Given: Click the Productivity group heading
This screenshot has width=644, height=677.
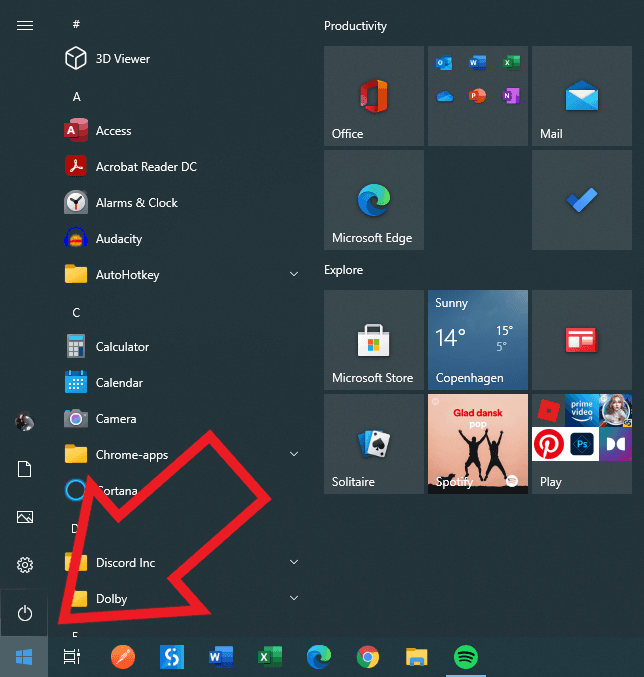Looking at the screenshot, I should click(355, 26).
